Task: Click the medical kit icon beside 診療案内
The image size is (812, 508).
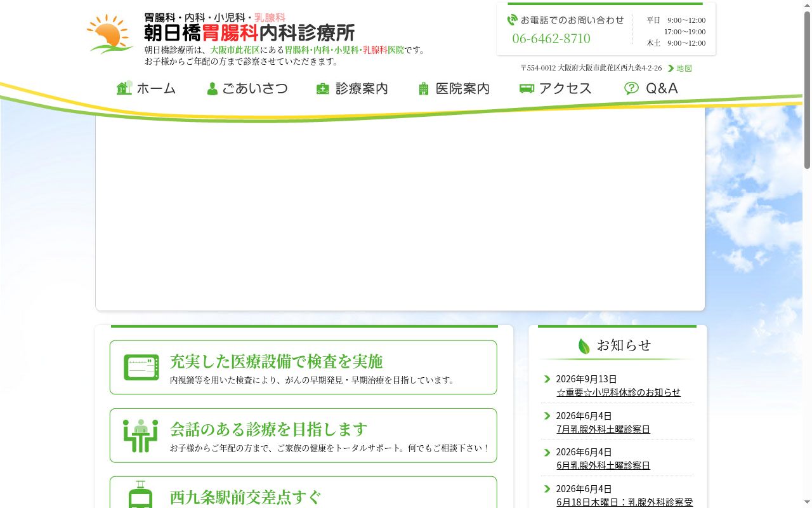Action: (323, 89)
